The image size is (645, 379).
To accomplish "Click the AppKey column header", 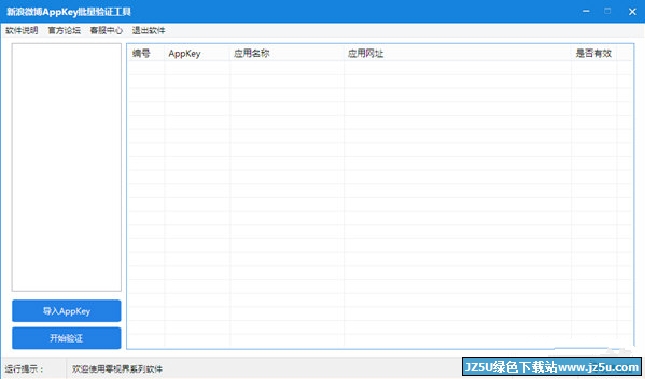I will (197, 53).
